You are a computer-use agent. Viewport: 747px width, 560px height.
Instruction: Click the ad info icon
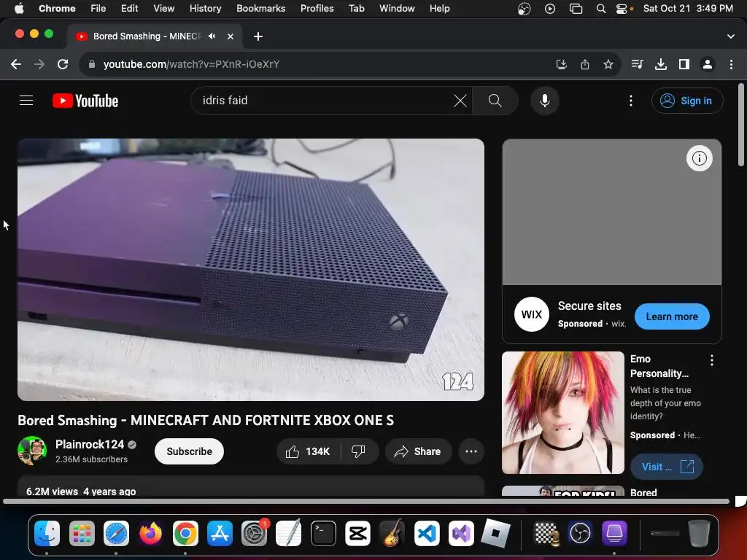coord(699,158)
